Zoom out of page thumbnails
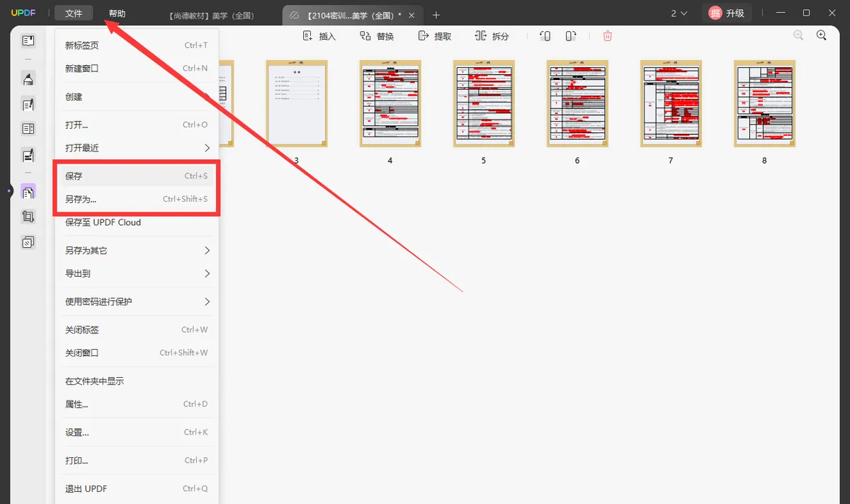850x504 pixels. click(798, 35)
